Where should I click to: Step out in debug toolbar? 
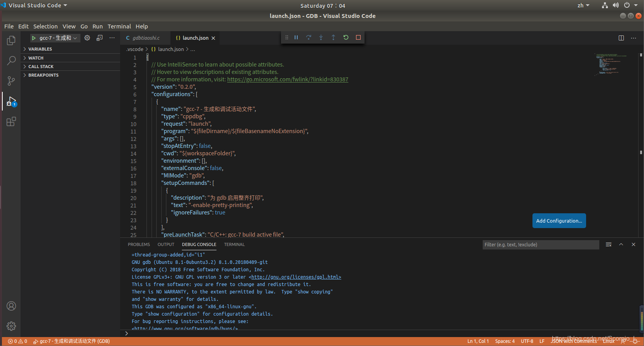click(333, 37)
